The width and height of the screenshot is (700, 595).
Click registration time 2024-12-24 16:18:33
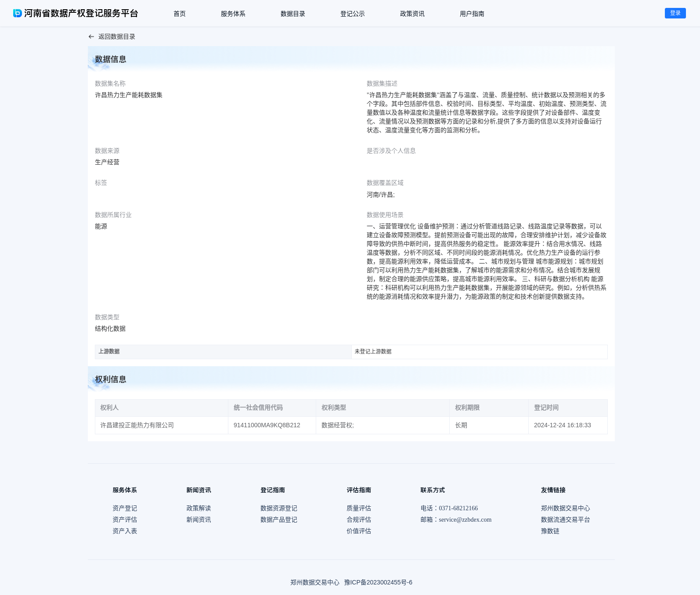click(x=563, y=425)
